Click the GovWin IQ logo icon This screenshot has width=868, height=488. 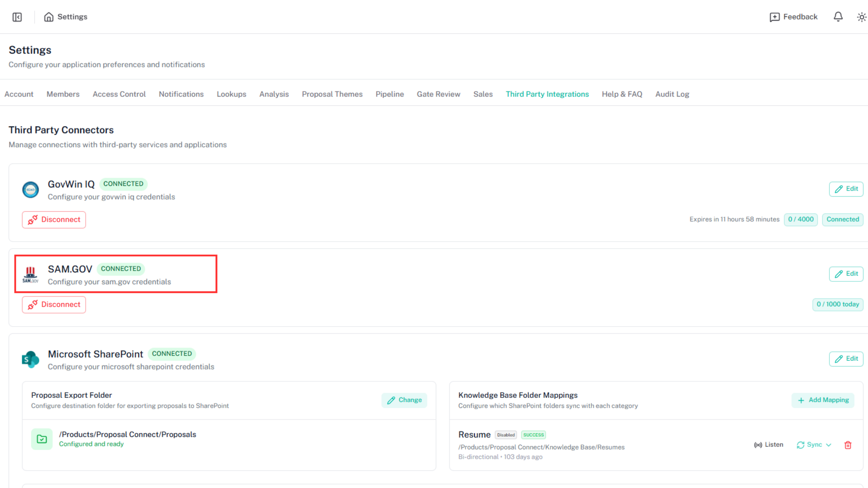tap(31, 189)
